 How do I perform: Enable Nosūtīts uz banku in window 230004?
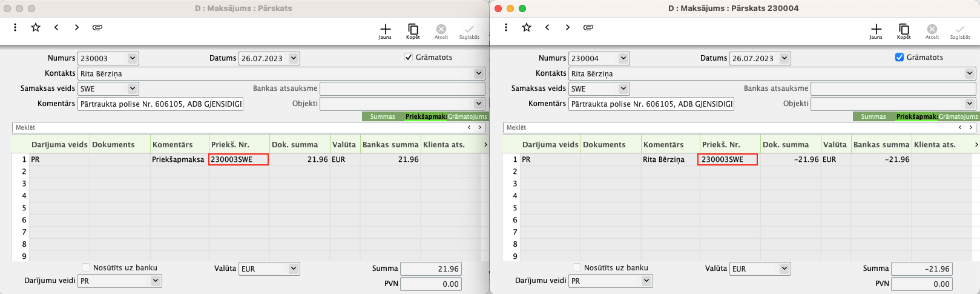[577, 267]
